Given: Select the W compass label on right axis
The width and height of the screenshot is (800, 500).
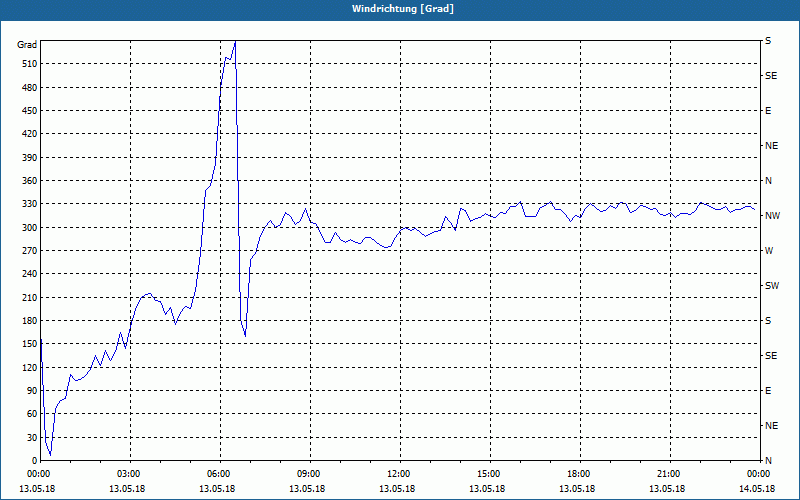Looking at the screenshot, I should pos(769,251).
